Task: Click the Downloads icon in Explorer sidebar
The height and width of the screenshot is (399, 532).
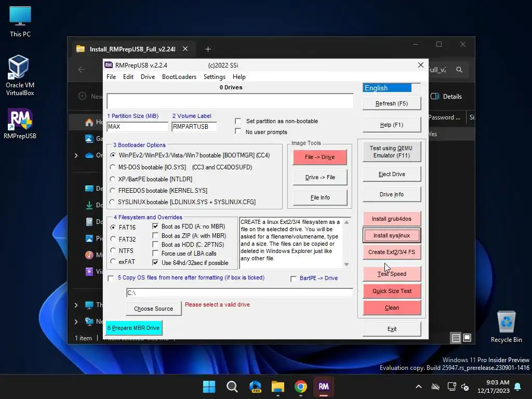Action: tap(89, 205)
